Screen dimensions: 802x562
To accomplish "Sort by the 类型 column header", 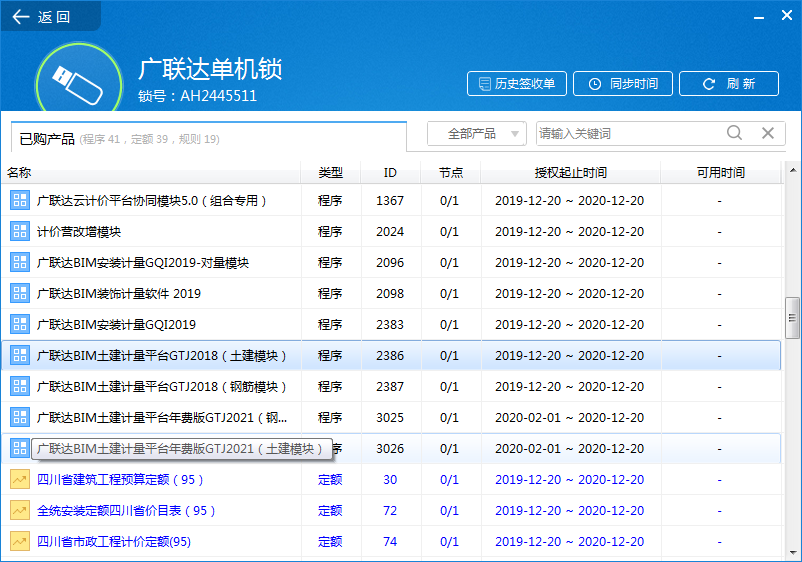I will click(330, 173).
